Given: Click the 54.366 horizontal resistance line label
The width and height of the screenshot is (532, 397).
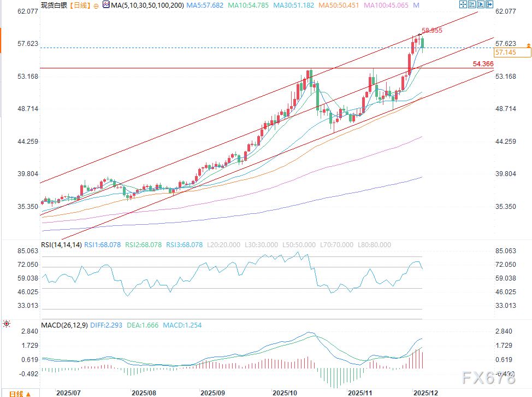Looking at the screenshot, I should tap(483, 64).
